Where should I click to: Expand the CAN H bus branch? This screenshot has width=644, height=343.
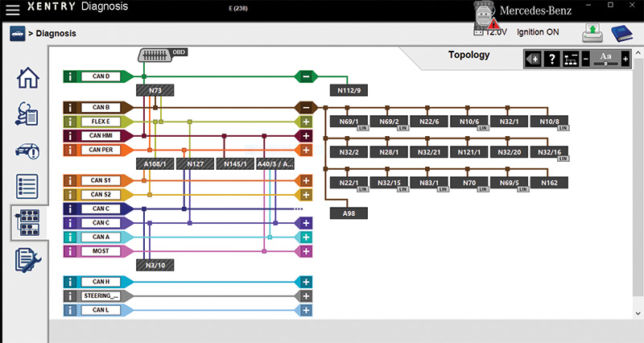click(306, 282)
